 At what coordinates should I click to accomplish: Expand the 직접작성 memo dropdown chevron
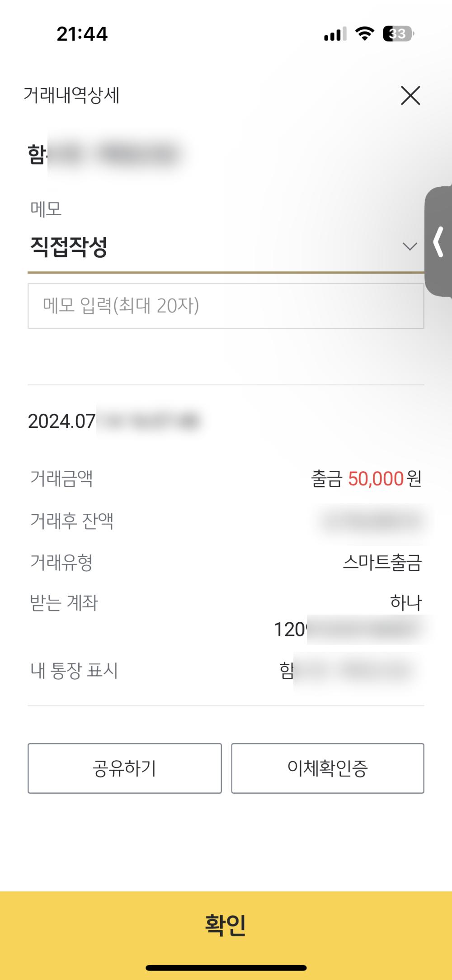(x=410, y=246)
